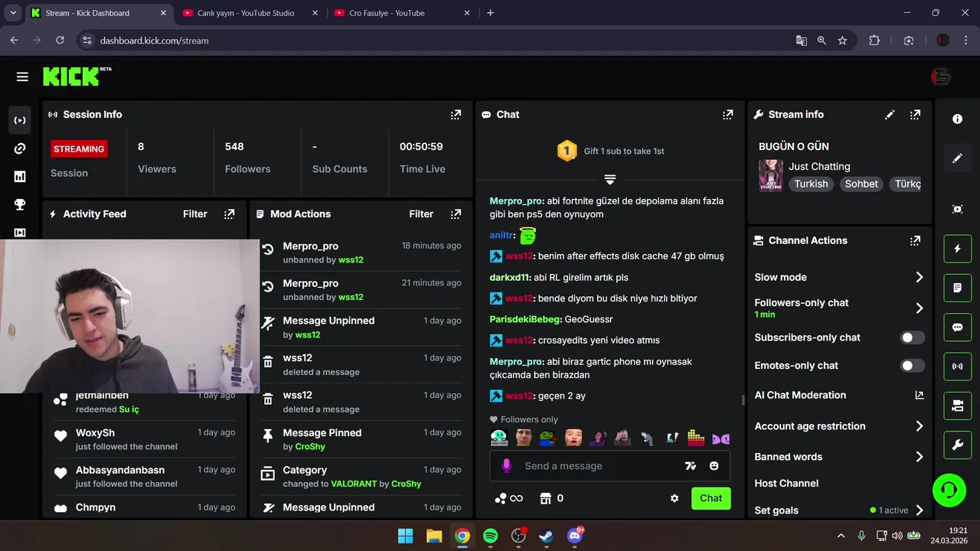Image resolution: width=980 pixels, height=551 pixels.
Task: Expand Slow mode options
Action: pyautogui.click(x=920, y=277)
